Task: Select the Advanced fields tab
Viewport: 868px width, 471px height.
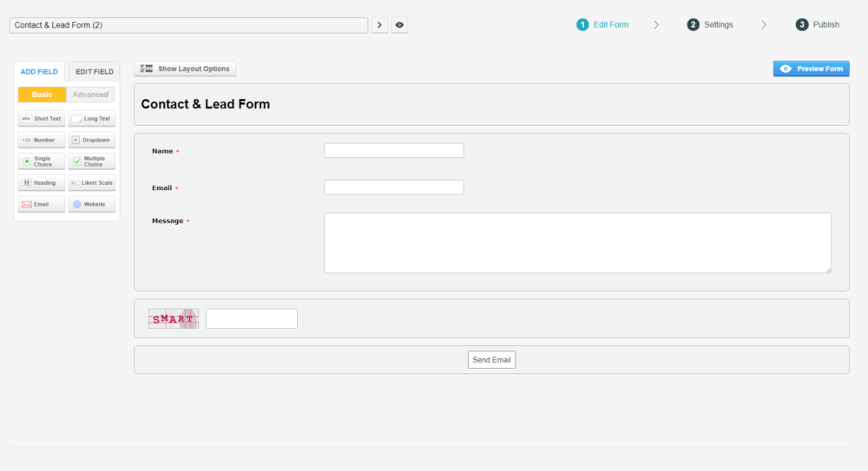Action: [90, 95]
